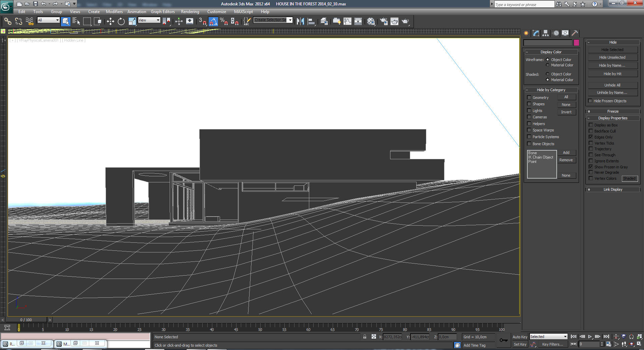Image resolution: width=644 pixels, height=350 pixels.
Task: Collapse the Display Color rollout
Action: [551, 52]
